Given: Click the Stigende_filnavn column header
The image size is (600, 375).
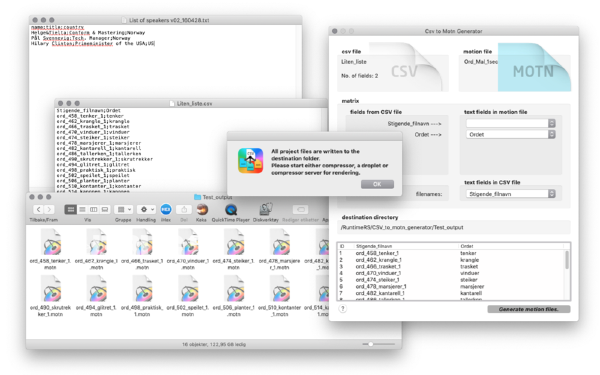Looking at the screenshot, I should [x=405, y=246].
